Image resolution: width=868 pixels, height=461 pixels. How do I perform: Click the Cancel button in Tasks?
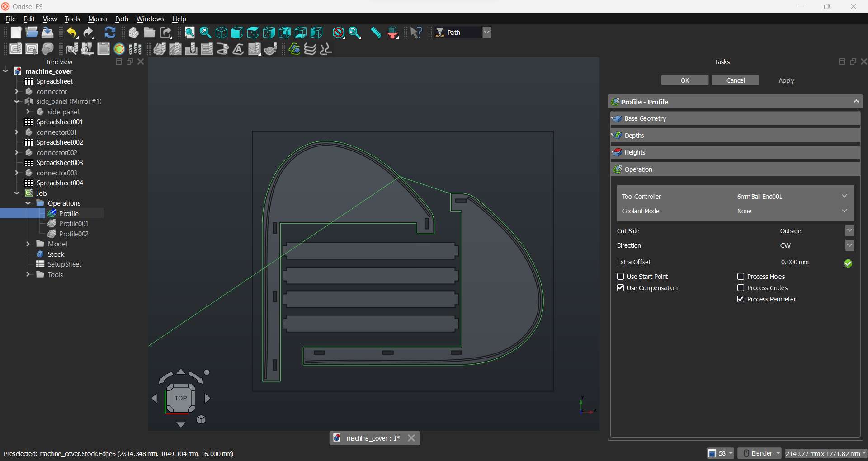tap(735, 80)
